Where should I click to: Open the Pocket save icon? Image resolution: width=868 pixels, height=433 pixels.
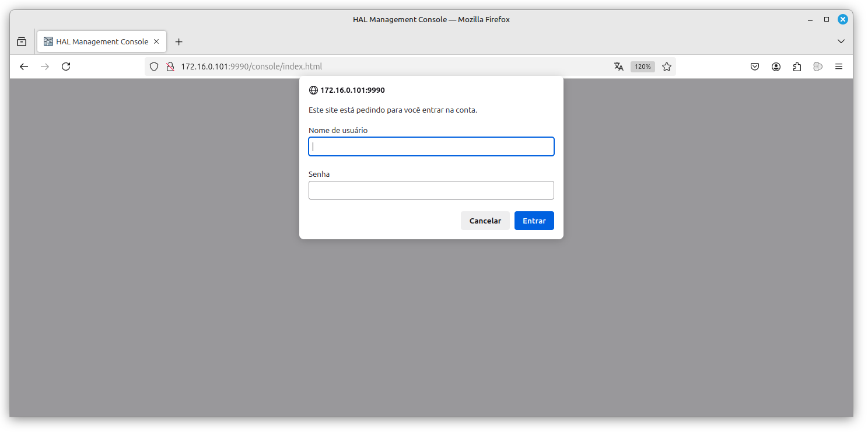click(755, 67)
